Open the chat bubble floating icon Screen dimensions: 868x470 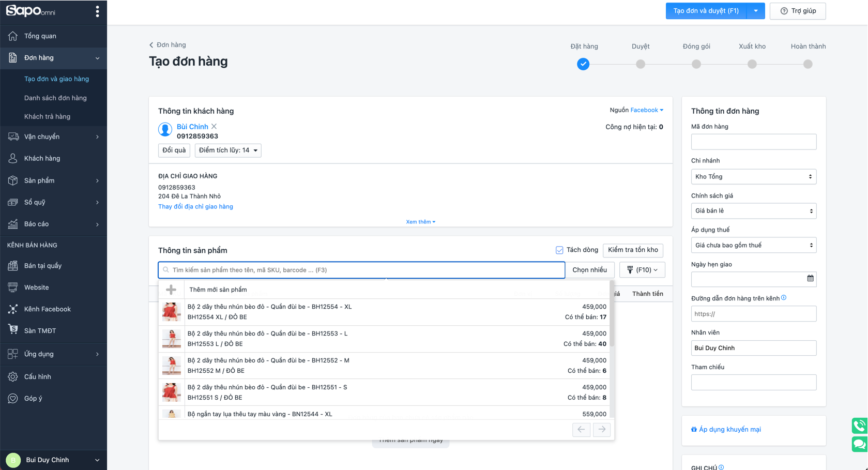pyautogui.click(x=859, y=444)
